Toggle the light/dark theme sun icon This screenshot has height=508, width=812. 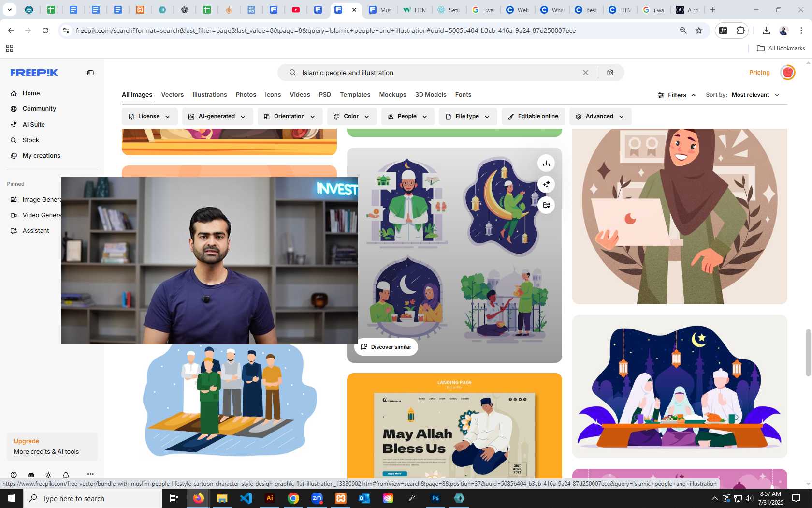48,475
